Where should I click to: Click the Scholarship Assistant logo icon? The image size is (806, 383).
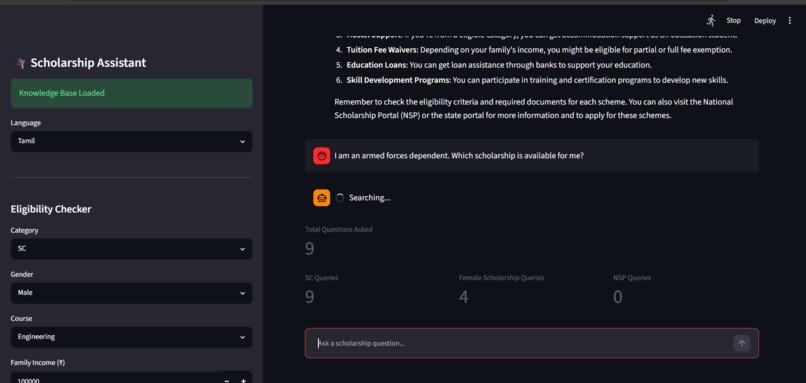pos(21,63)
